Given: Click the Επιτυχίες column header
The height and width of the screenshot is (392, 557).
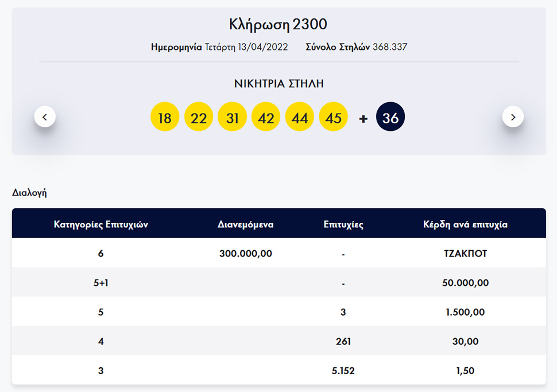Looking at the screenshot, I should (x=343, y=224).
